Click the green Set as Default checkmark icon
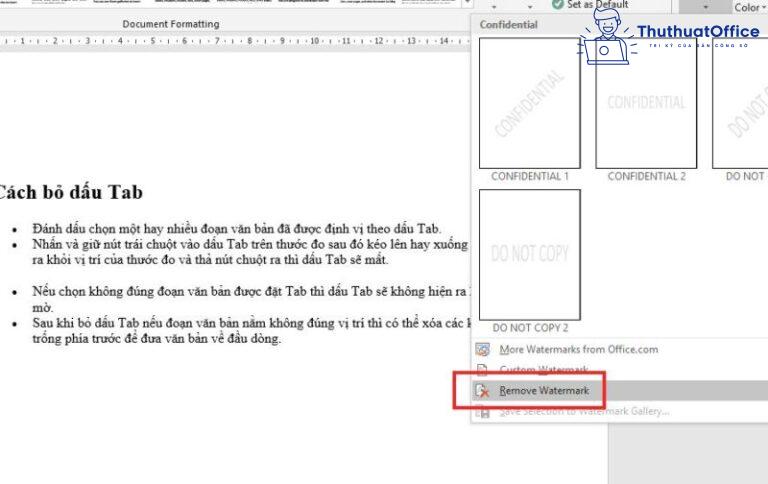This screenshot has height=484, width=768. 557,5
